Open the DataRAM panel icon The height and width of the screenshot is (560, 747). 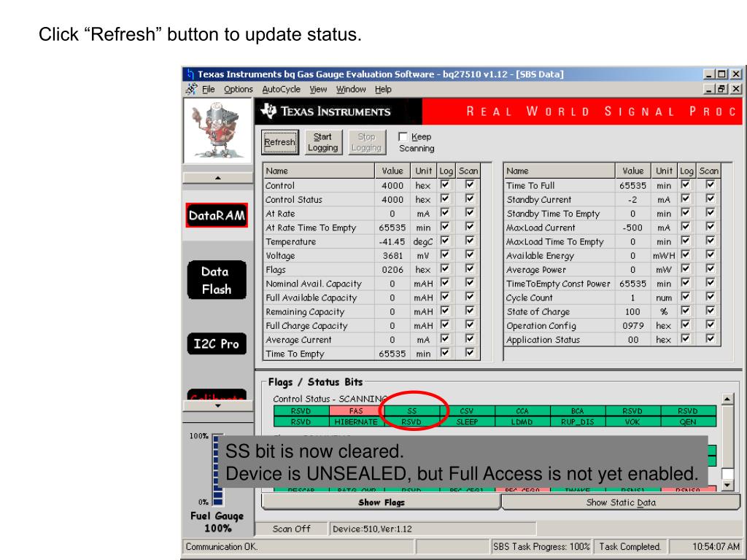coord(217,215)
